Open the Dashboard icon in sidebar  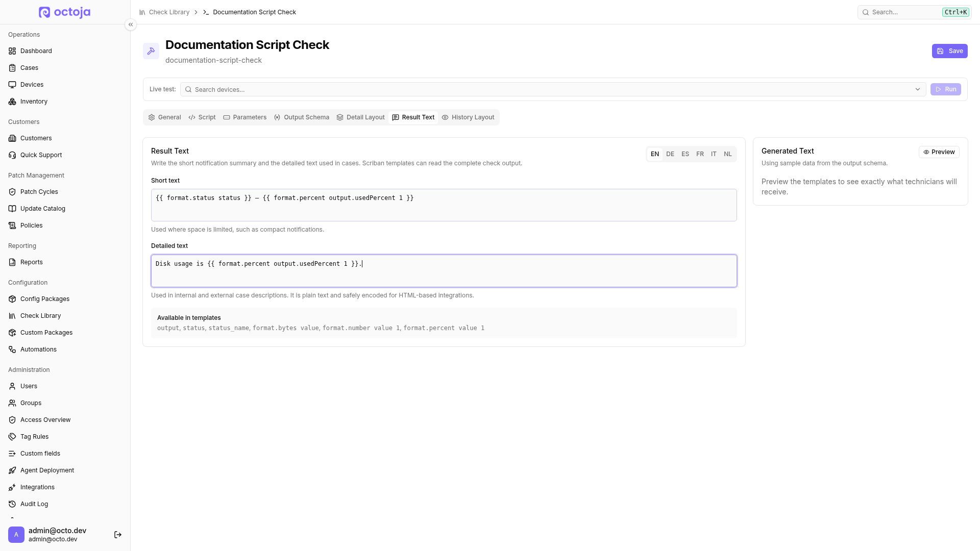(x=12, y=51)
